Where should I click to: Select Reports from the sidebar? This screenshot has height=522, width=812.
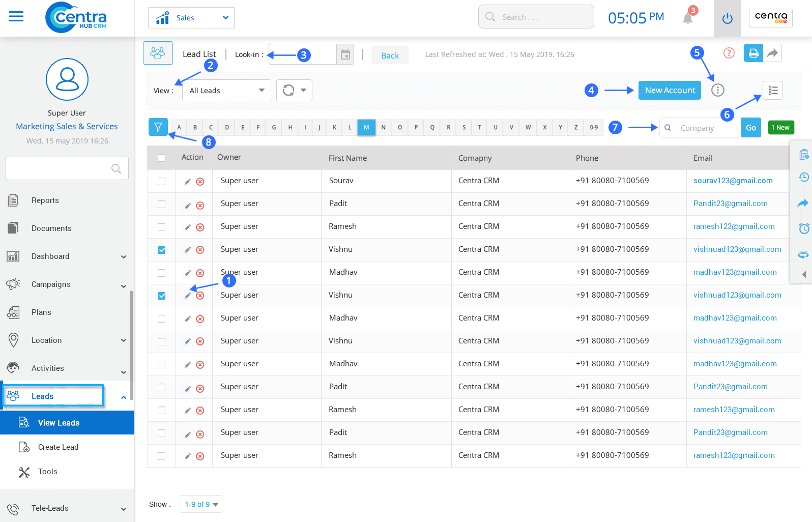[x=45, y=200]
